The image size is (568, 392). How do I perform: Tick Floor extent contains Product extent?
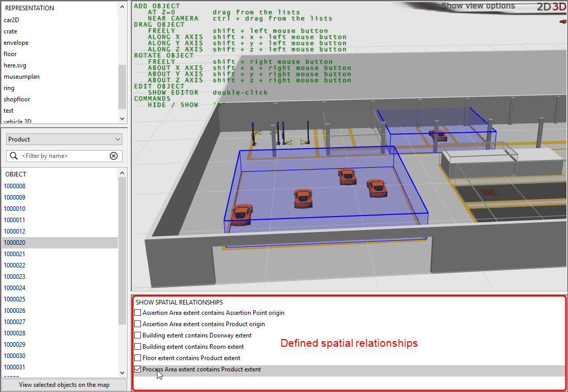[x=138, y=358]
